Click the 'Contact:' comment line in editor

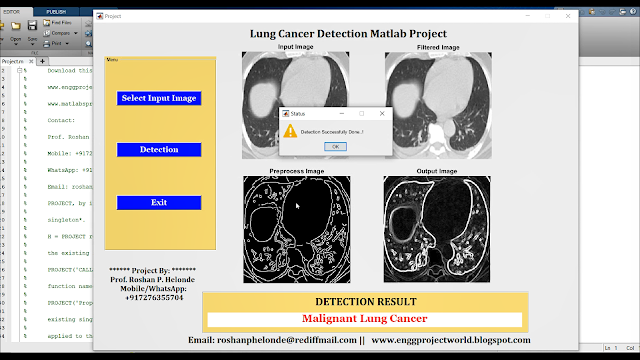coord(61,120)
